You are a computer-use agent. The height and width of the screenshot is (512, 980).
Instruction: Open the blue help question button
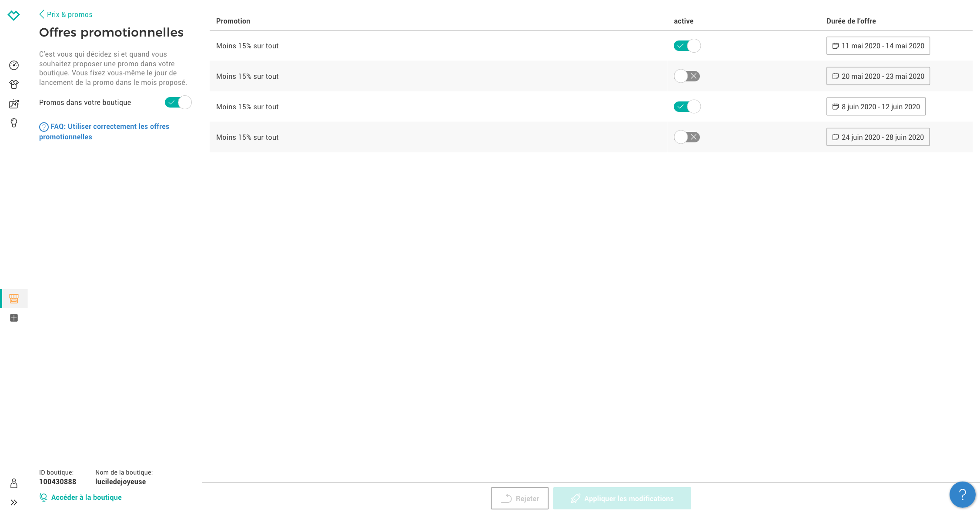[x=962, y=495]
